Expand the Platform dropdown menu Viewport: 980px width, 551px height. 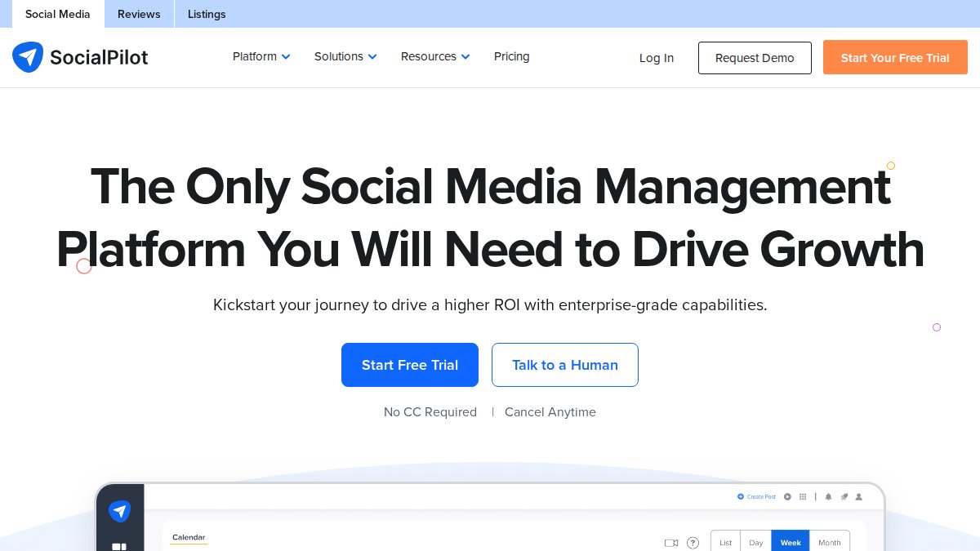click(x=261, y=56)
